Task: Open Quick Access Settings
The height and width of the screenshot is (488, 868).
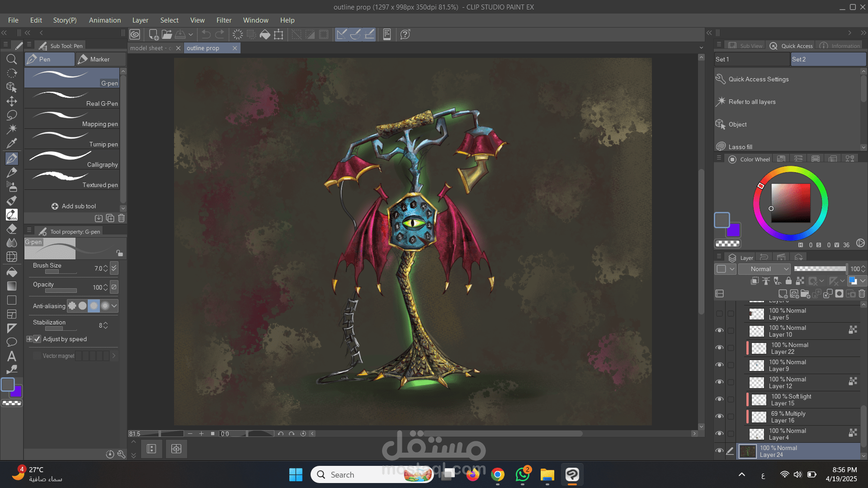Action: tap(758, 79)
